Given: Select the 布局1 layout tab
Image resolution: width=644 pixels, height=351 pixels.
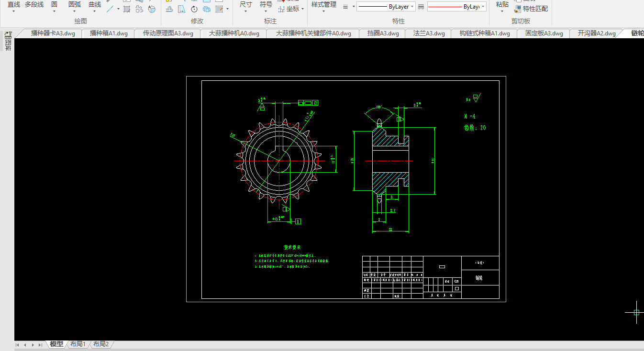Looking at the screenshot, I should click(78, 344).
